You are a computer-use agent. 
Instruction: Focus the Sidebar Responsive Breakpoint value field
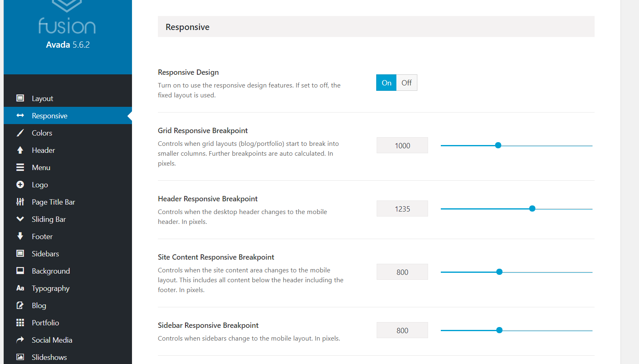[x=402, y=330]
